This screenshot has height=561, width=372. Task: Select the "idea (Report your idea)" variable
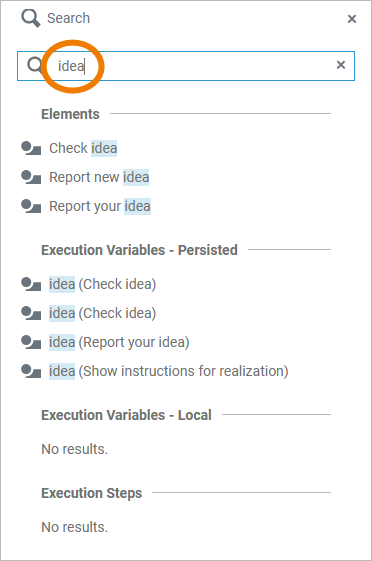[119, 342]
